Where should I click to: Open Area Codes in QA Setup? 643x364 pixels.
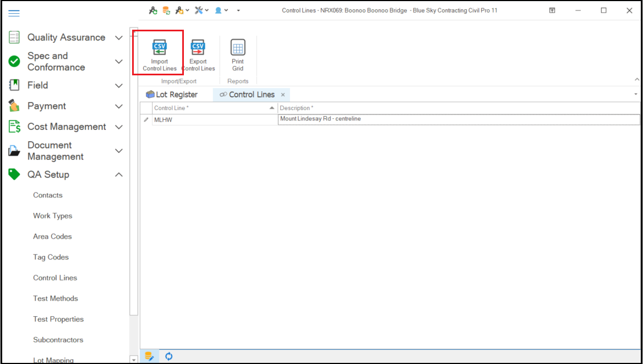click(52, 236)
